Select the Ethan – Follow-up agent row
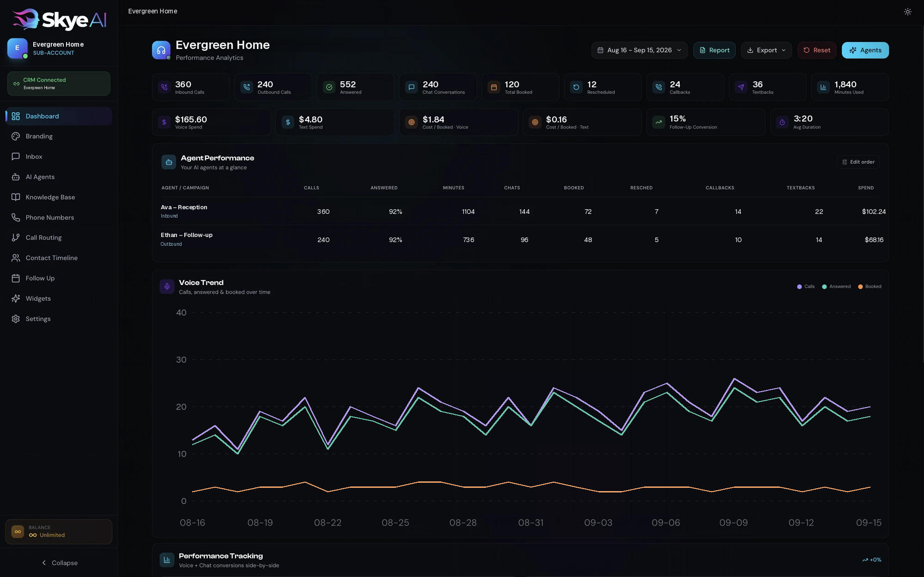Screen dimensions: 924x577 pyautogui.click(x=520, y=239)
